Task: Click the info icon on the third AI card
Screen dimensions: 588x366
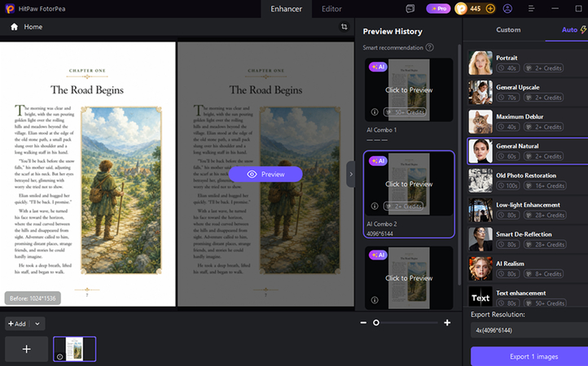Action: (375, 299)
